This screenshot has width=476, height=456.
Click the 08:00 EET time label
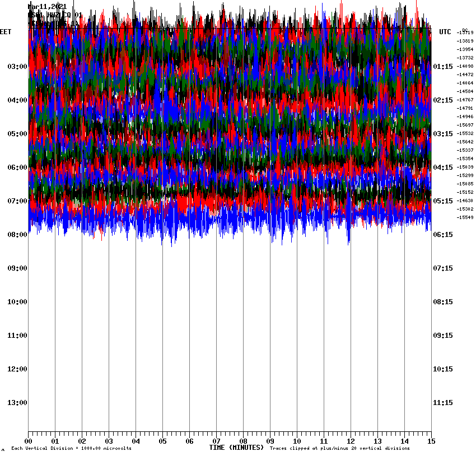point(17,235)
